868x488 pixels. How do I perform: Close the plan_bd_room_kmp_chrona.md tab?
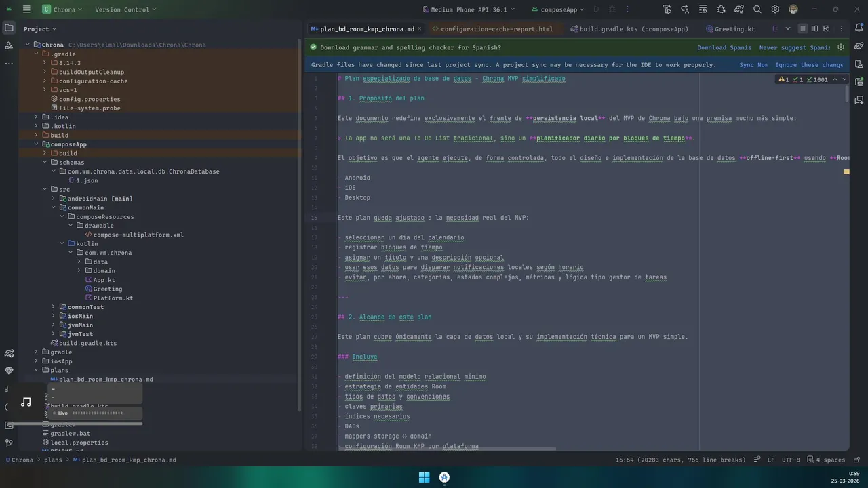click(420, 29)
